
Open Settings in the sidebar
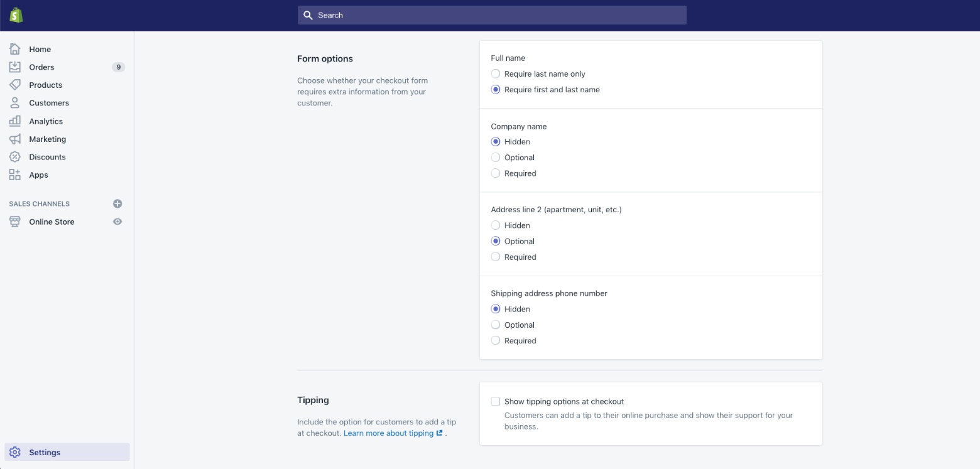click(x=45, y=452)
